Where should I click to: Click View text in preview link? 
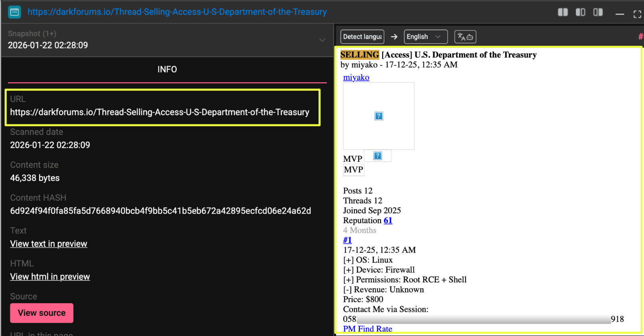pos(48,244)
